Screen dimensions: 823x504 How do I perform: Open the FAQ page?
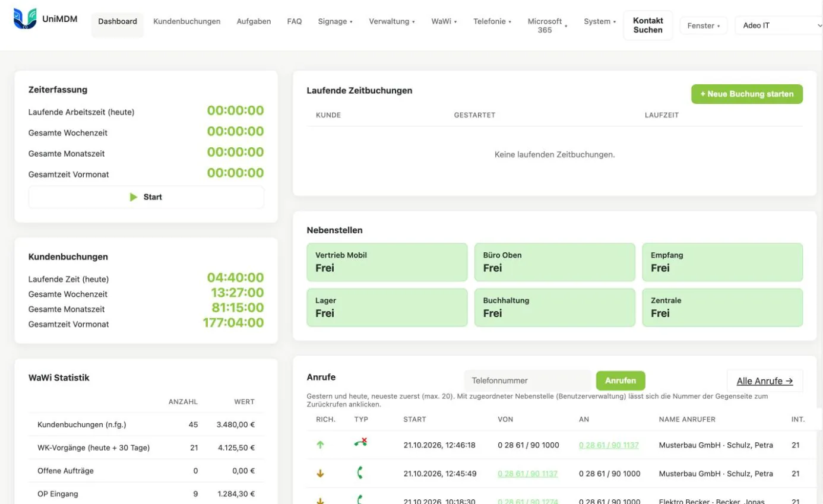click(295, 21)
